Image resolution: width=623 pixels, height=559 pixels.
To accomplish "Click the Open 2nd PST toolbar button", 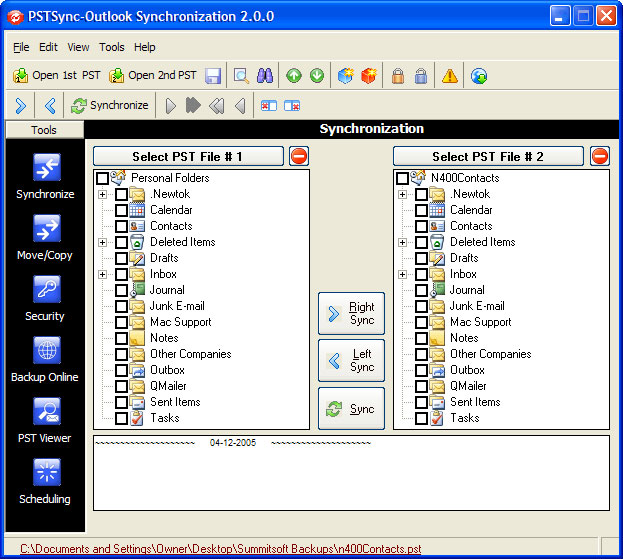I will click(153, 75).
